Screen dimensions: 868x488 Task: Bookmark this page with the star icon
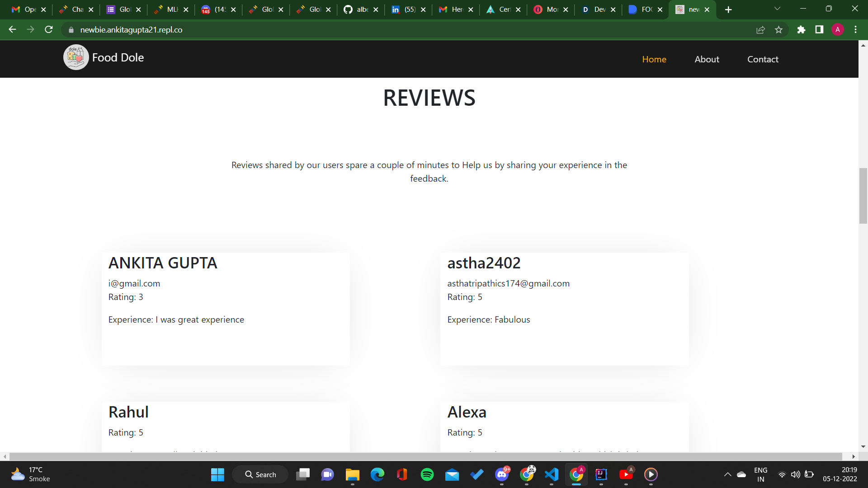coord(778,30)
